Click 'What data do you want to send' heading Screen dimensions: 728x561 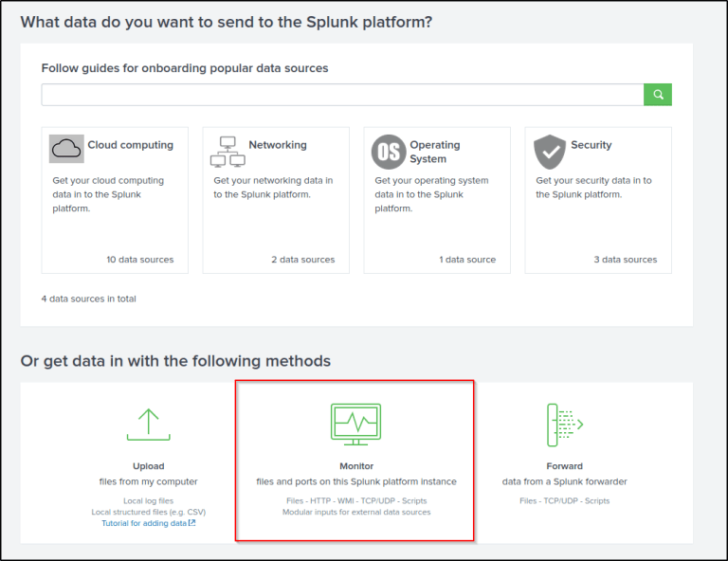point(227,23)
